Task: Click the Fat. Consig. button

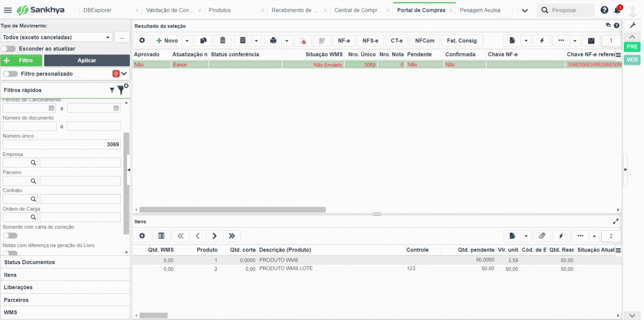Action: coord(462,41)
